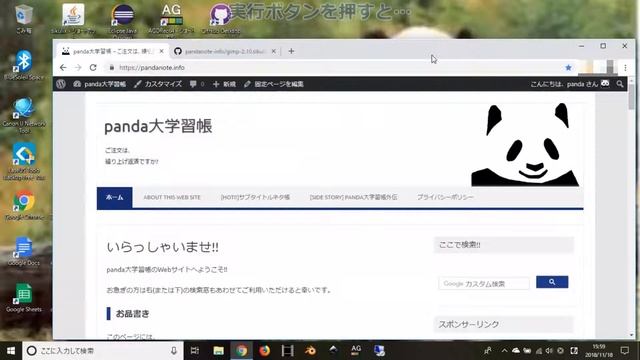Open BlueSoleil Space Bluetooth shortcut
The height and width of the screenshot is (360, 640).
[x=24, y=65]
